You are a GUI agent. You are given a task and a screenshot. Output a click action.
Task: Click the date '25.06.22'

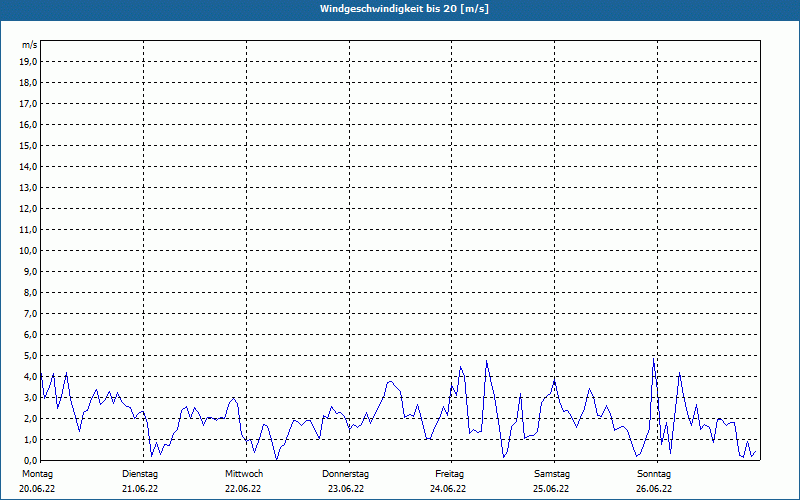[551, 489]
